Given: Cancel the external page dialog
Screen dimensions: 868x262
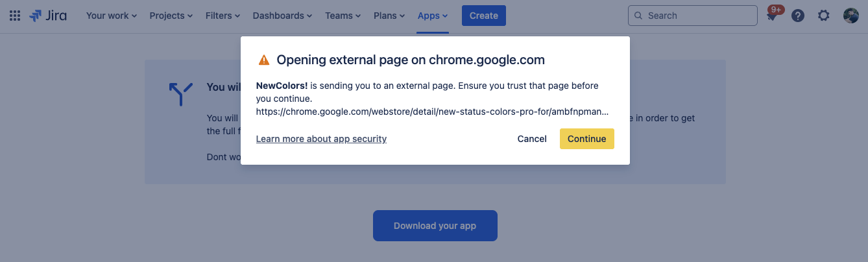Looking at the screenshot, I should coord(532,139).
